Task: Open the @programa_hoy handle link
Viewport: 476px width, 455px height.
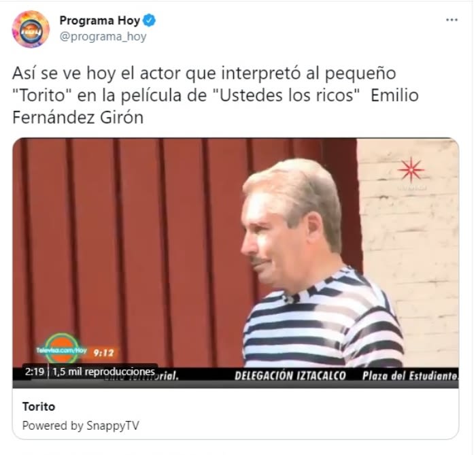Action: (103, 37)
